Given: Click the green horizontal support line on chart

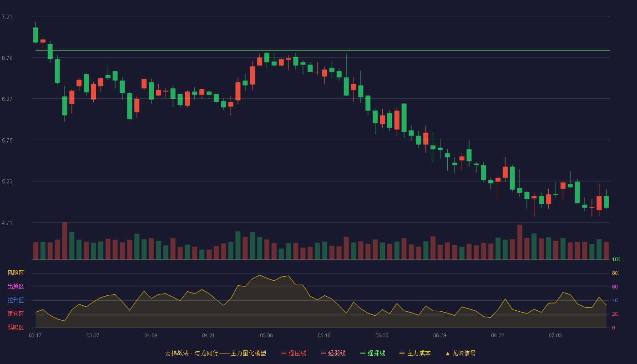Looking at the screenshot, I should click(x=323, y=51).
